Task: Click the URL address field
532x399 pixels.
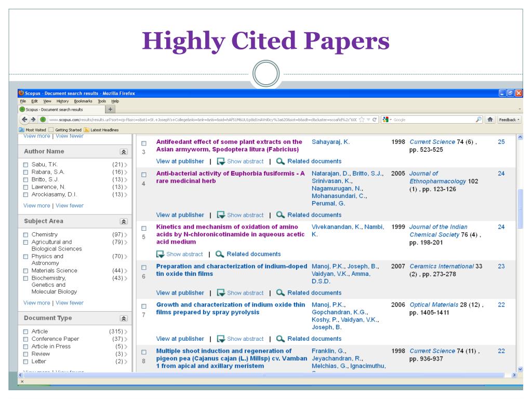Action: [x=203, y=119]
